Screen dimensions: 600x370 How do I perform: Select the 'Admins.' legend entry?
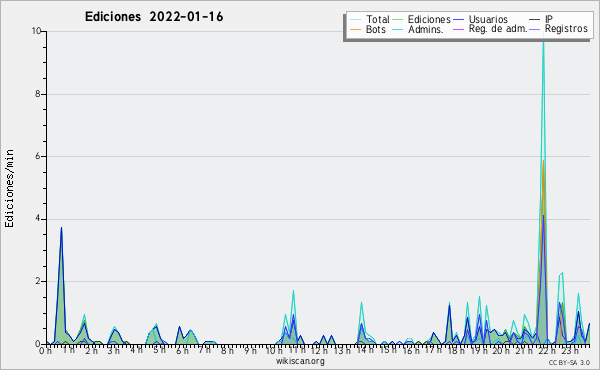426,29
